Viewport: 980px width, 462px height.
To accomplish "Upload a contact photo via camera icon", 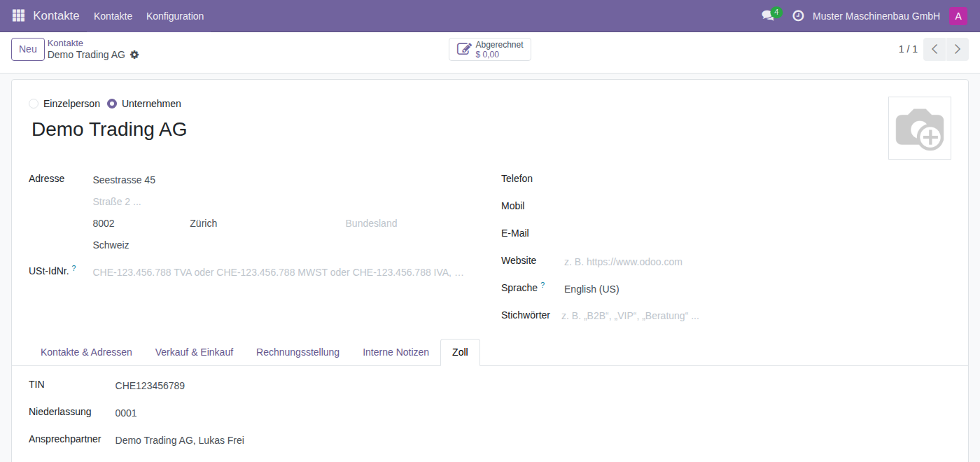I will tap(920, 128).
